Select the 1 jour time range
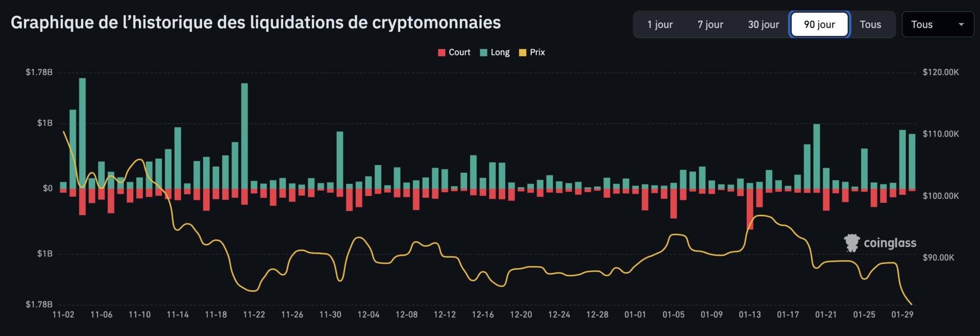This screenshot has height=336, width=980. (x=660, y=24)
